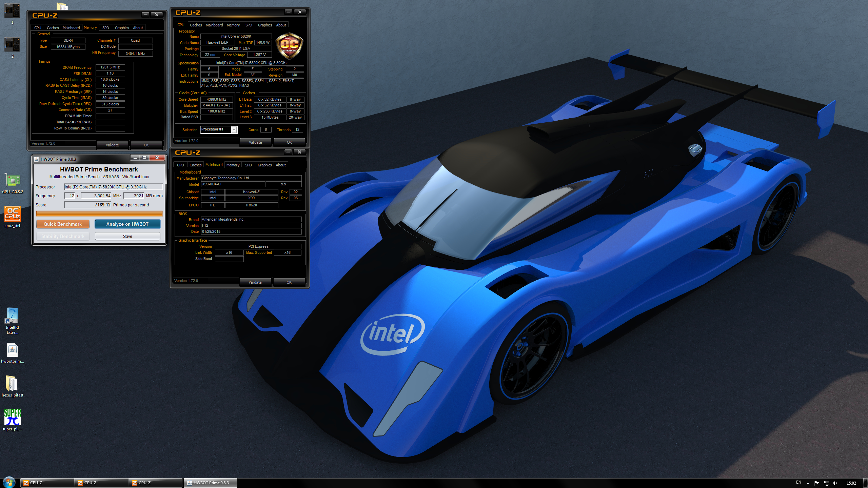
Task: Click Analyze on HWBOT button
Action: click(127, 224)
